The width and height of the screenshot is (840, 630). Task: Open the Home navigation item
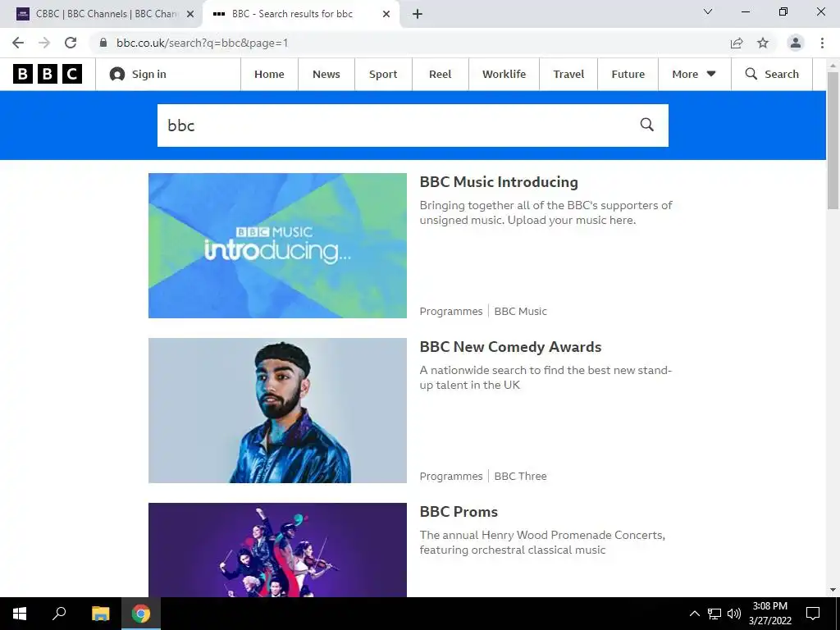click(269, 74)
